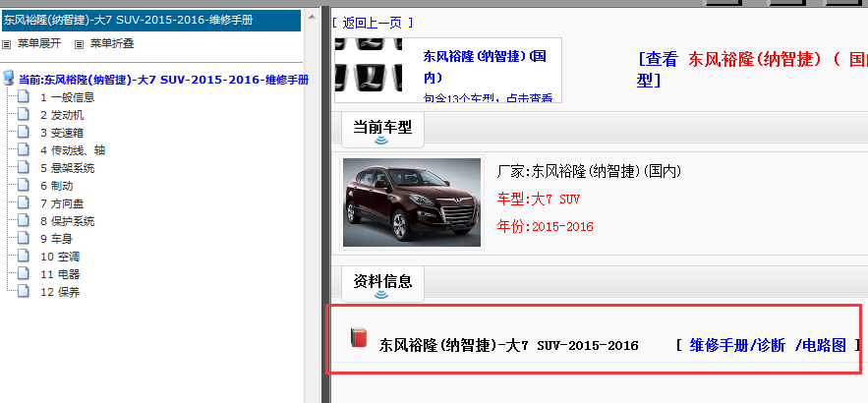
Task: Open tree item 9 车身
Action: tap(56, 239)
